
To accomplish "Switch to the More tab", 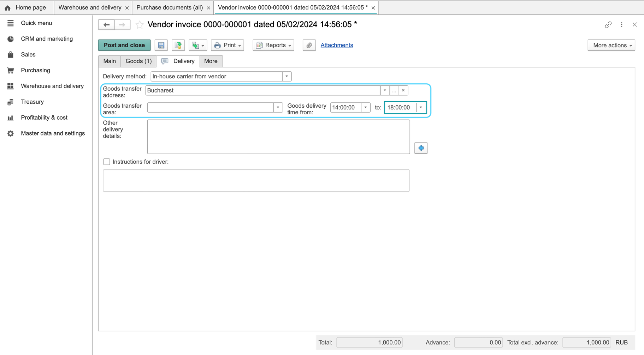I will click(211, 61).
